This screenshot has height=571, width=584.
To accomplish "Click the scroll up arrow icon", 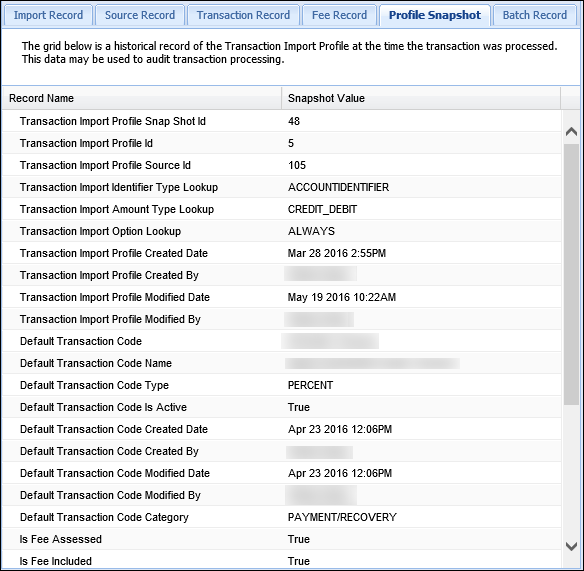I will point(571,131).
